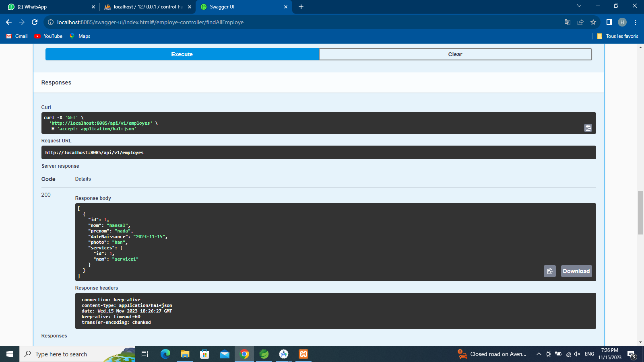
Task: Open the YouTube bookmark
Action: tap(48, 36)
